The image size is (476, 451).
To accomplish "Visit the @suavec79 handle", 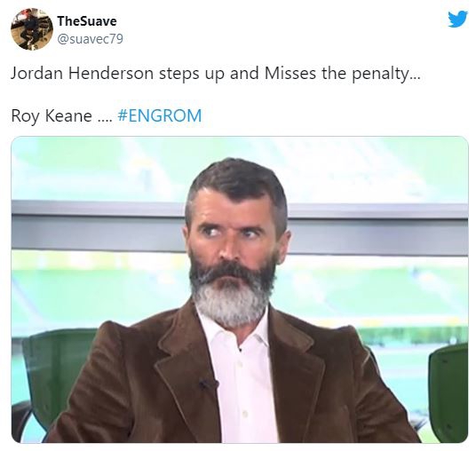I will pyautogui.click(x=91, y=39).
